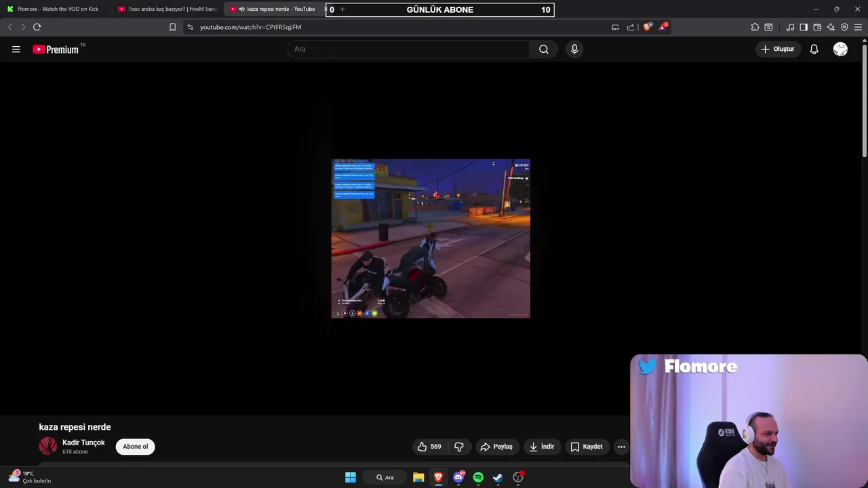Like the video with 569 likes

[x=429, y=447]
